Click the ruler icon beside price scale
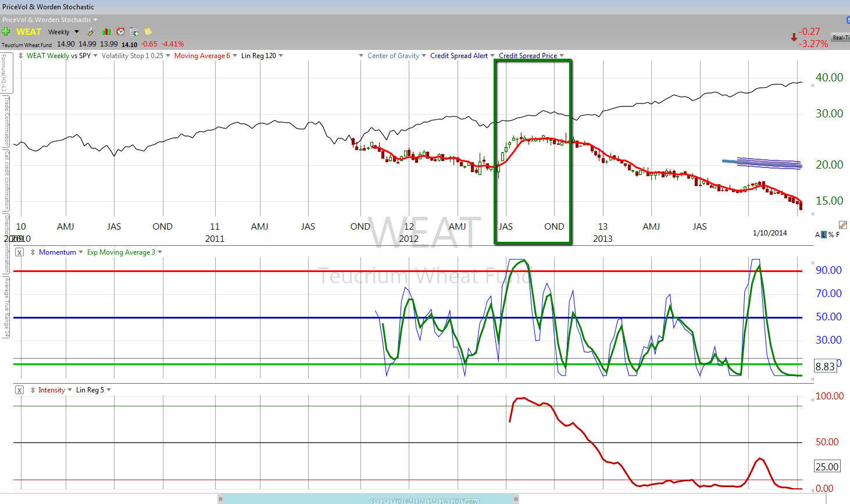Image resolution: width=850 pixels, height=504 pixels. point(843,225)
